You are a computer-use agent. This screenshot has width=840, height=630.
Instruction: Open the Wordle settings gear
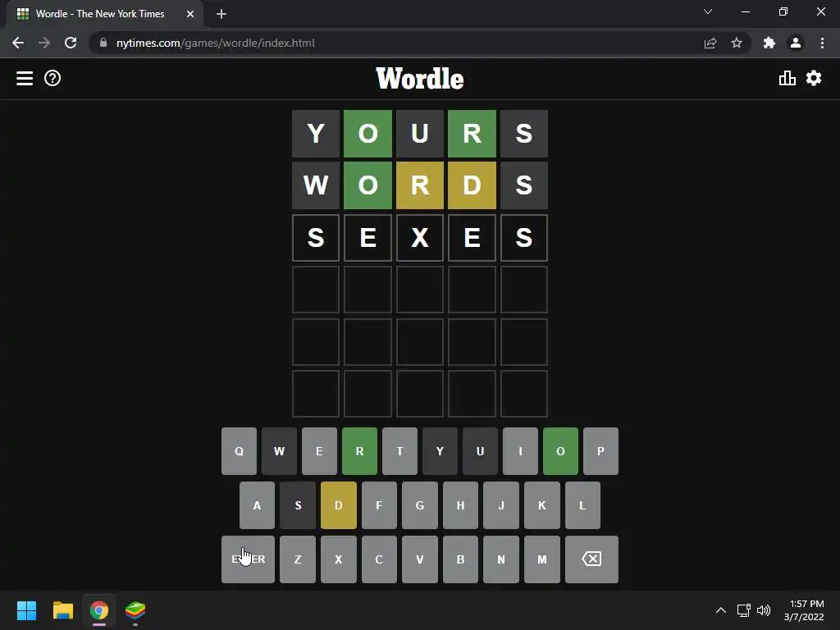tap(814, 78)
